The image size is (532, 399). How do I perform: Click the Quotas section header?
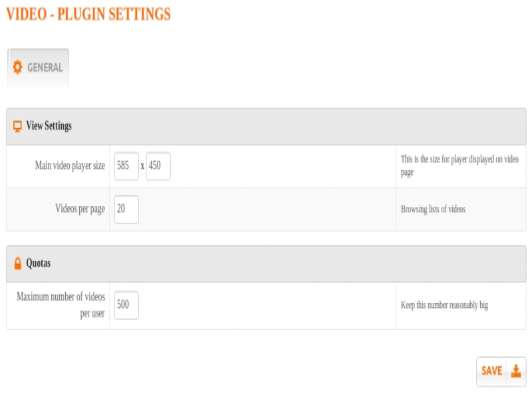point(38,263)
